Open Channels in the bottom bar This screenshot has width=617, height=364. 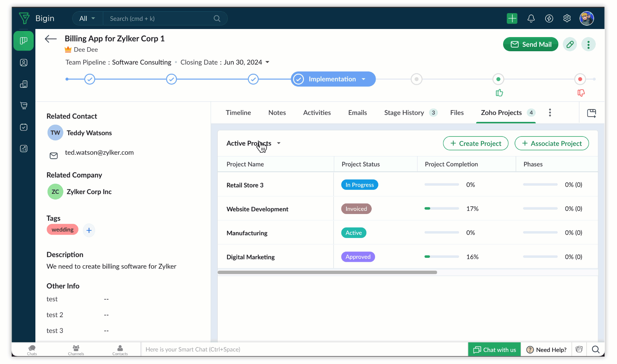(x=76, y=350)
